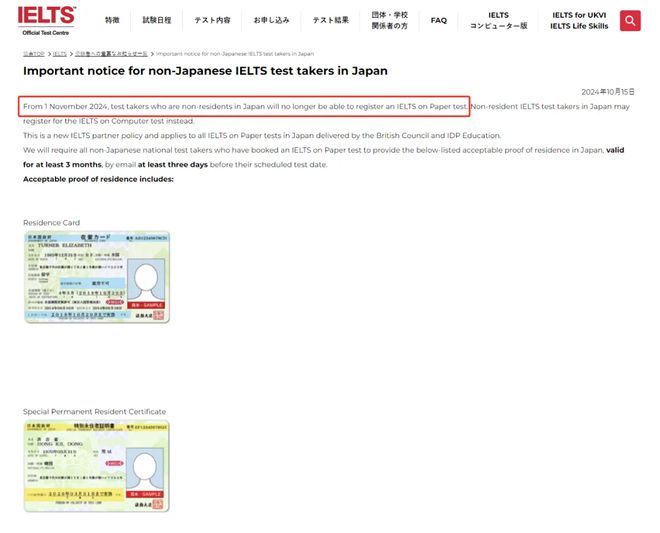Go to IELTS コンピューター版 menu item
The image size is (660, 533).
(x=498, y=20)
